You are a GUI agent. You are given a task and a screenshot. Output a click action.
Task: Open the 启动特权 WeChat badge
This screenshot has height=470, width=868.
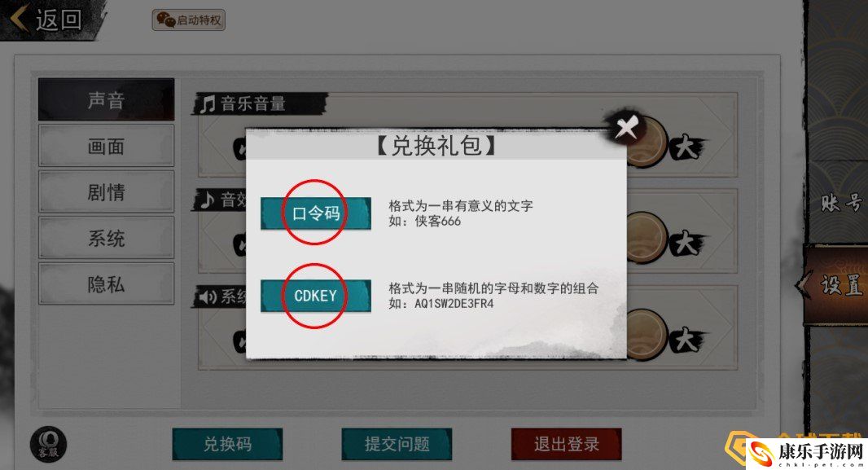[189, 20]
